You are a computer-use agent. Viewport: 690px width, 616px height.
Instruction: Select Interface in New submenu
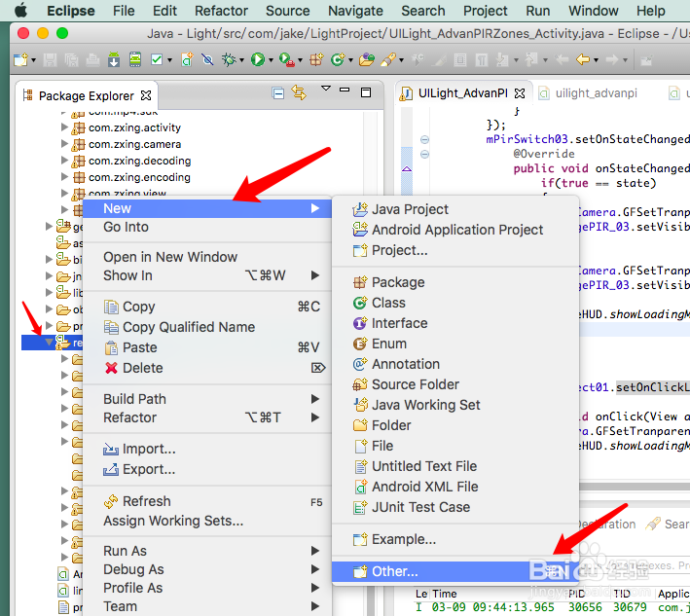[x=455, y=323]
